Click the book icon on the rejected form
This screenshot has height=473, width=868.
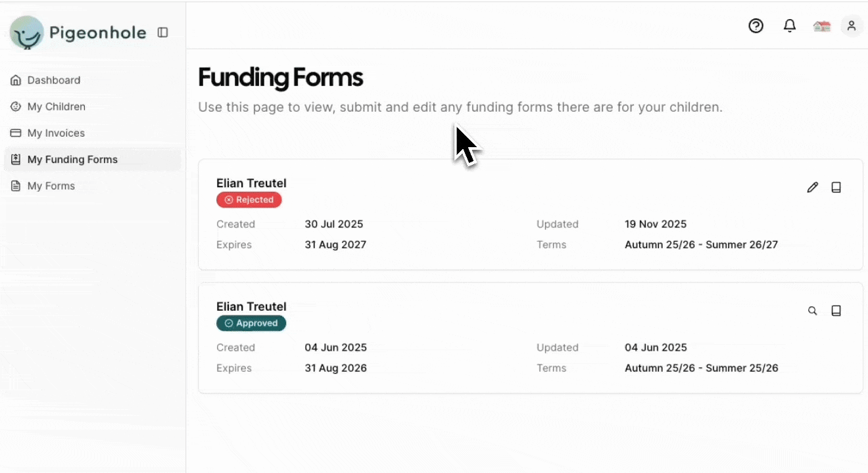point(836,187)
